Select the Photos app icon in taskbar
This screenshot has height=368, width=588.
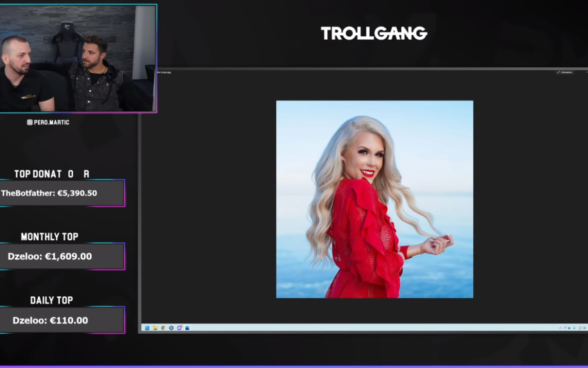point(187,328)
